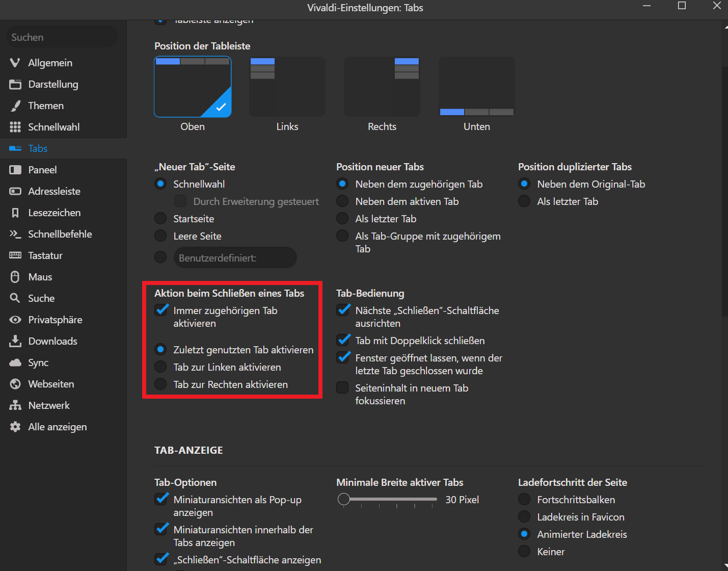Screen dimensions: 728x571
Task: Enable Seiteninhalt in neuem Tab fokussieren
Action: [x=342, y=388]
